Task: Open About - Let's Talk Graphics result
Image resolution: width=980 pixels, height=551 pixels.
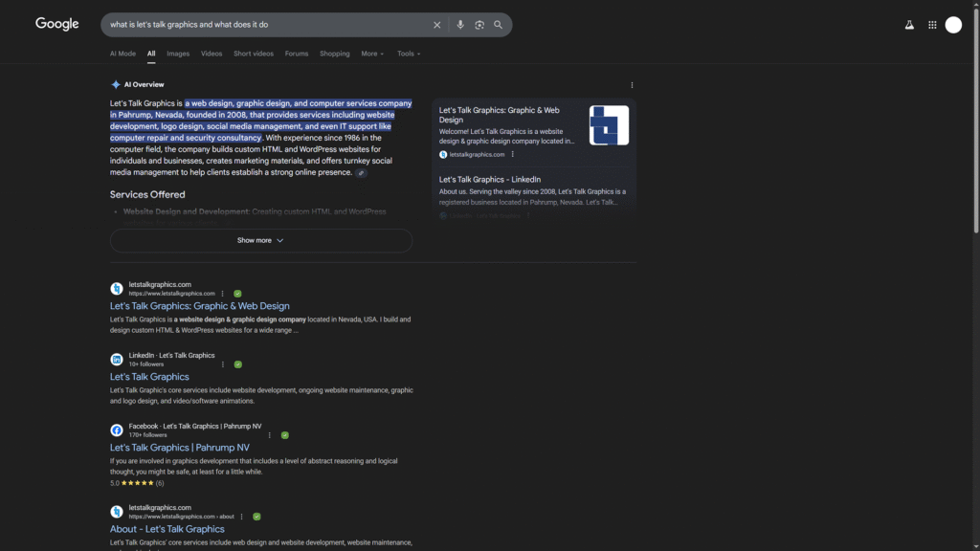Action: coord(167,529)
